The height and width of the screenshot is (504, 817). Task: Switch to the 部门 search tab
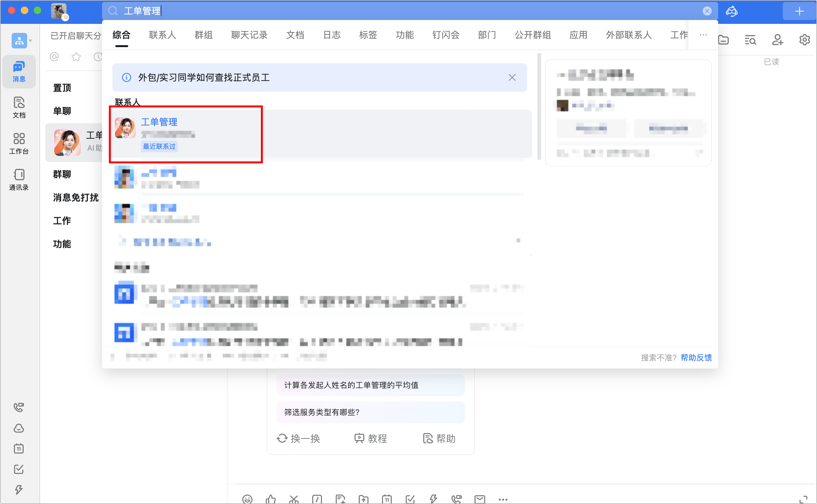click(x=487, y=35)
